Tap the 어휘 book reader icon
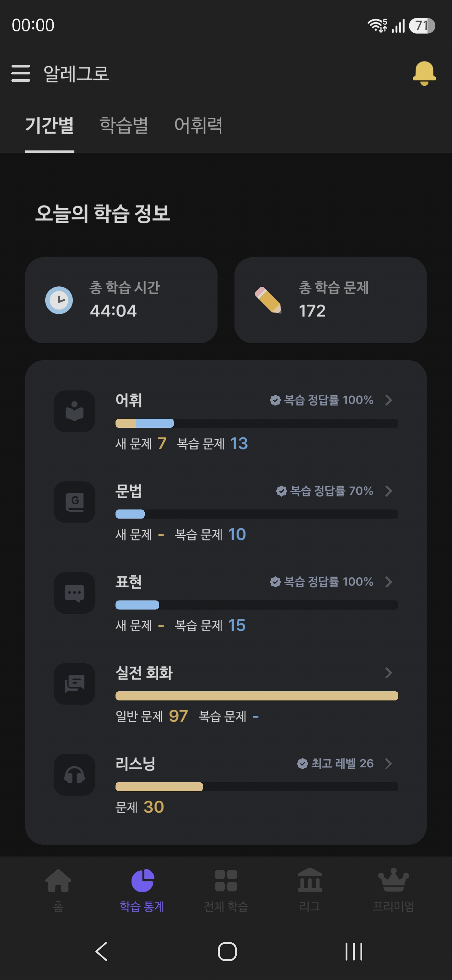The width and height of the screenshot is (452, 980). 74,411
